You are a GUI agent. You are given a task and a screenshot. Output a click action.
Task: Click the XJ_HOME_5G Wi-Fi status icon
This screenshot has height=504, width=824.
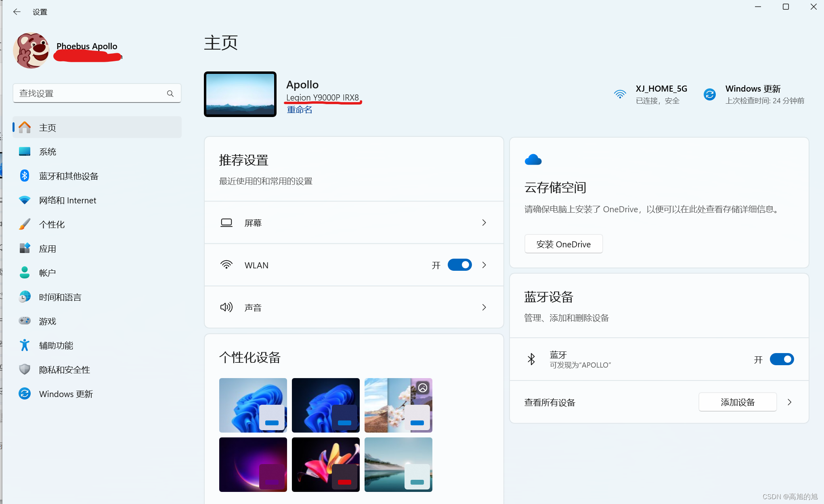coord(620,94)
